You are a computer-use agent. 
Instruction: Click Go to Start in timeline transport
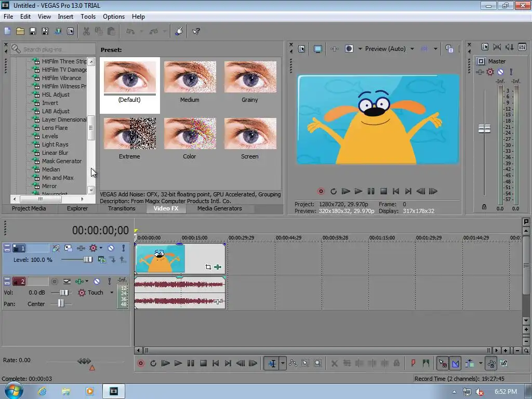[x=216, y=363]
